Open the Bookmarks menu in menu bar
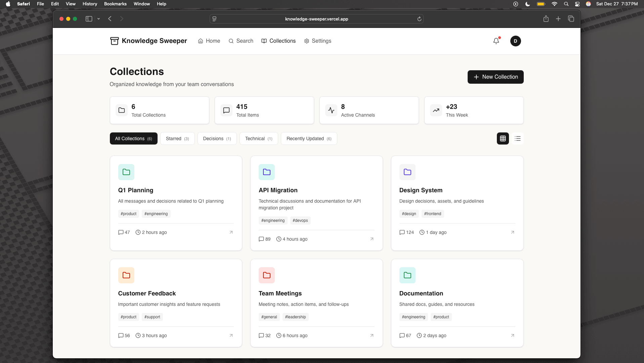644x363 pixels. pos(115,4)
